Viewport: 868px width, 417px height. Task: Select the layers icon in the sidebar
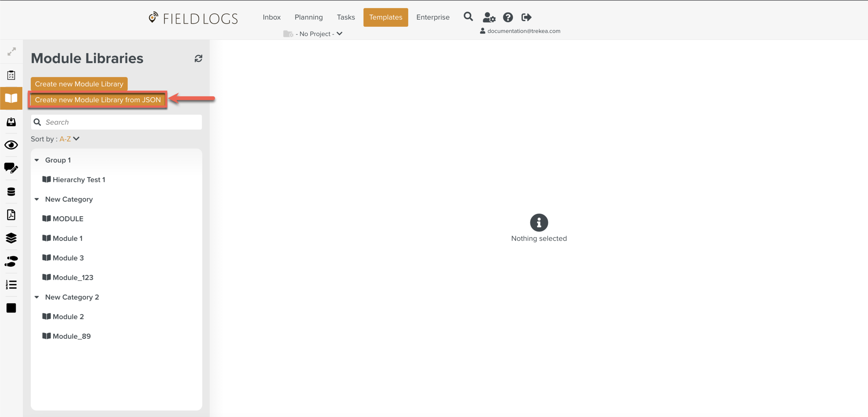pos(11,238)
